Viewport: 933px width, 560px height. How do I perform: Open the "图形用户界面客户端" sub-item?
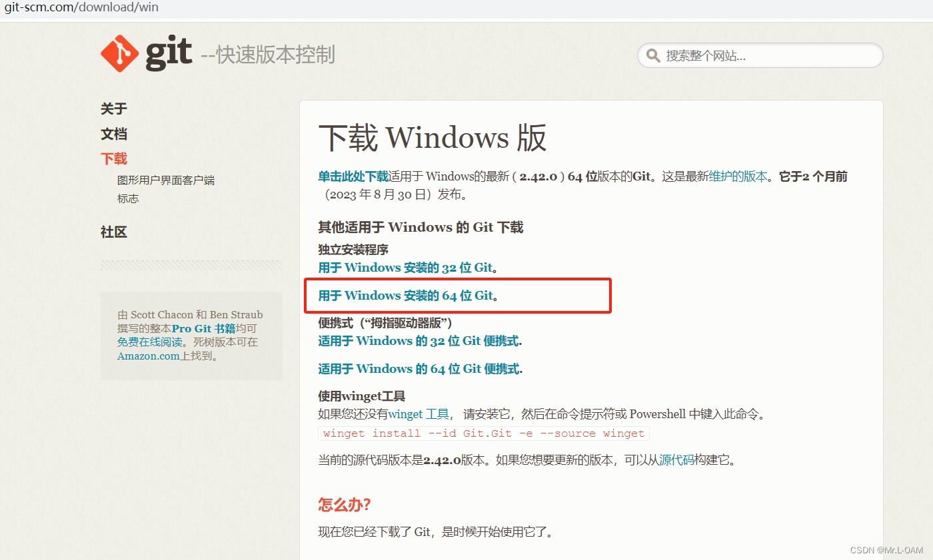[x=166, y=180]
